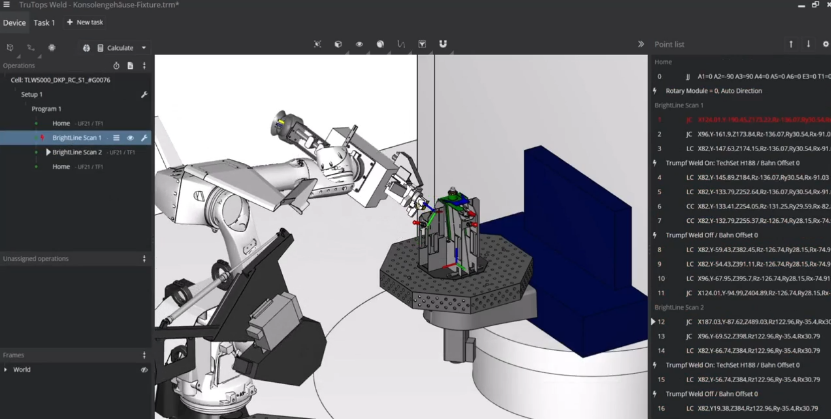Switch to the Device tab

(x=14, y=22)
